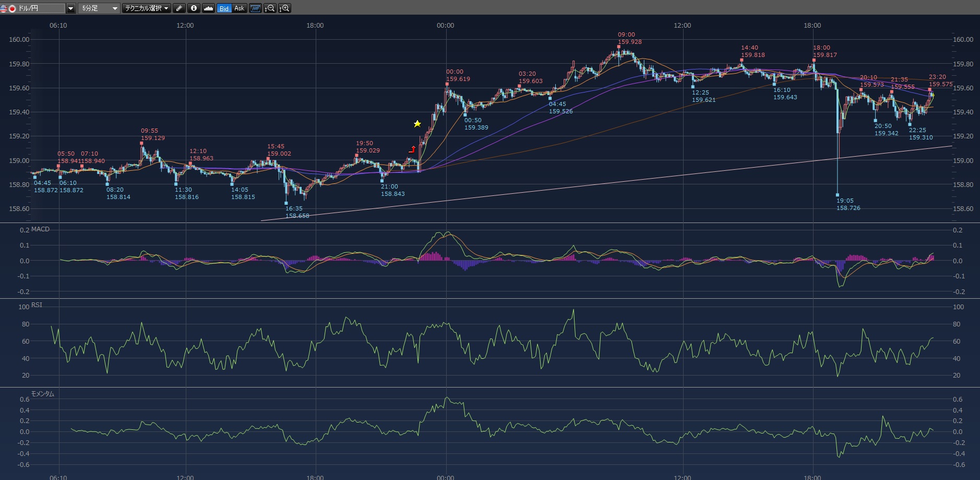Switch chart to Ask price

pos(239,8)
